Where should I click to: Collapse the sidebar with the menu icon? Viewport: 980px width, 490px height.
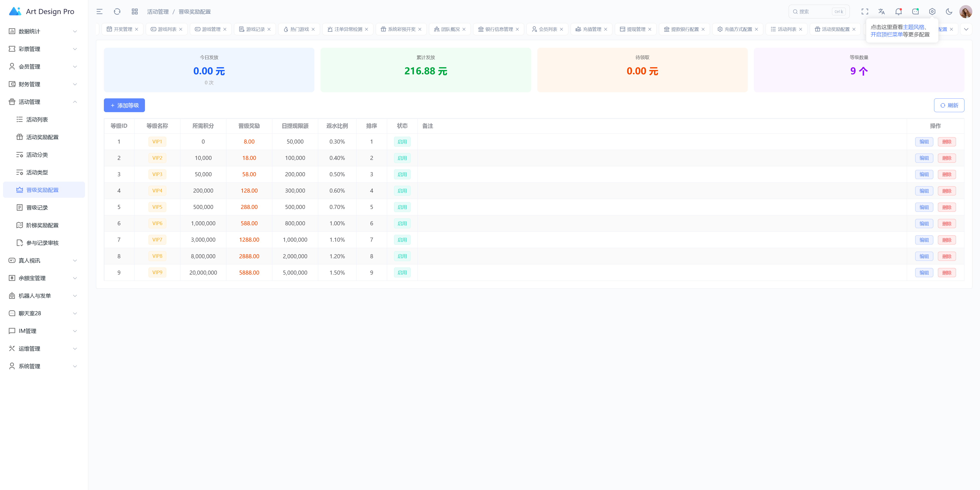(99, 11)
